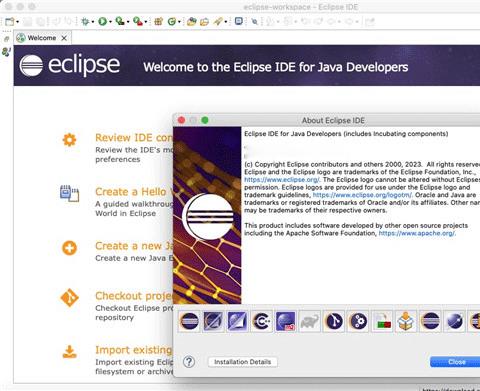The image size is (480, 391).
Task: Click the help question mark button
Action: click(x=189, y=362)
